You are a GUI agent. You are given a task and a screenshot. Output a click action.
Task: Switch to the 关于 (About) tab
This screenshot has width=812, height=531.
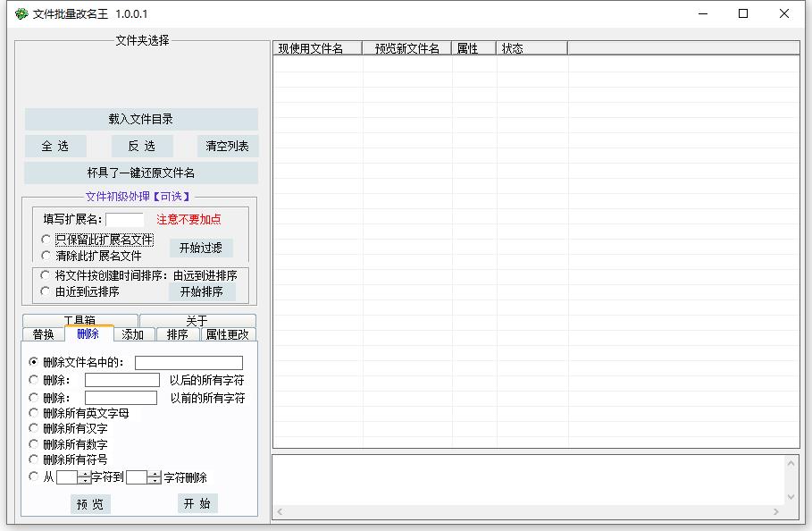[x=200, y=321]
